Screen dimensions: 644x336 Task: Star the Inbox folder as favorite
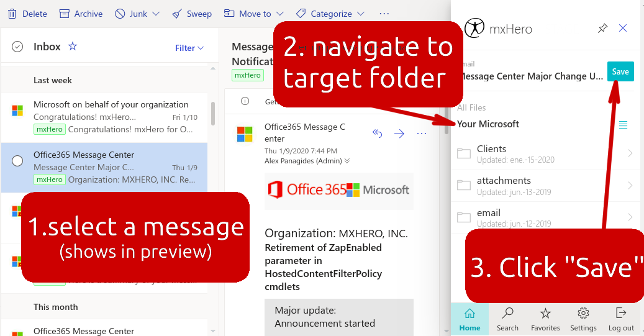[x=73, y=46]
